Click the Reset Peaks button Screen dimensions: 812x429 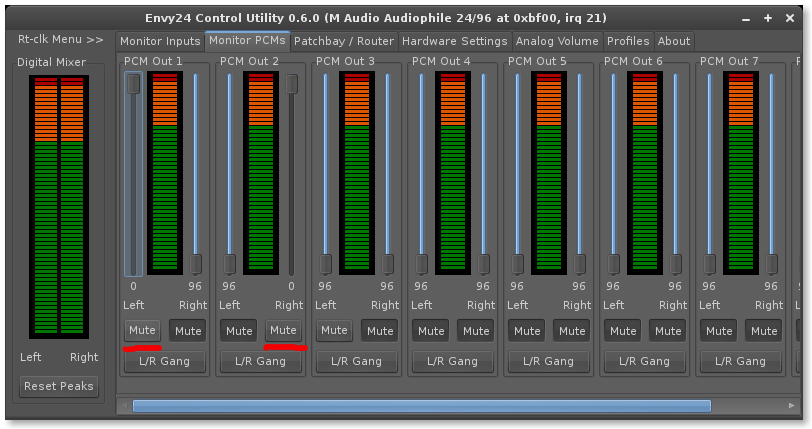59,386
